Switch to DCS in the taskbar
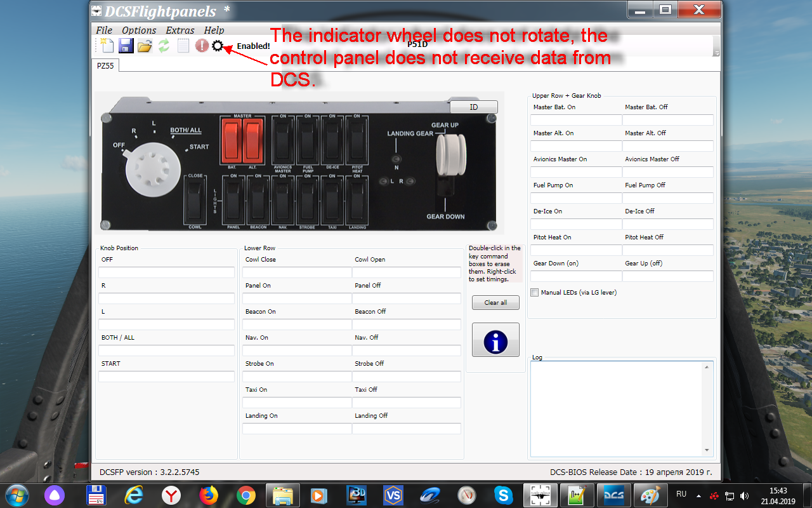812x508 pixels. coord(614,495)
